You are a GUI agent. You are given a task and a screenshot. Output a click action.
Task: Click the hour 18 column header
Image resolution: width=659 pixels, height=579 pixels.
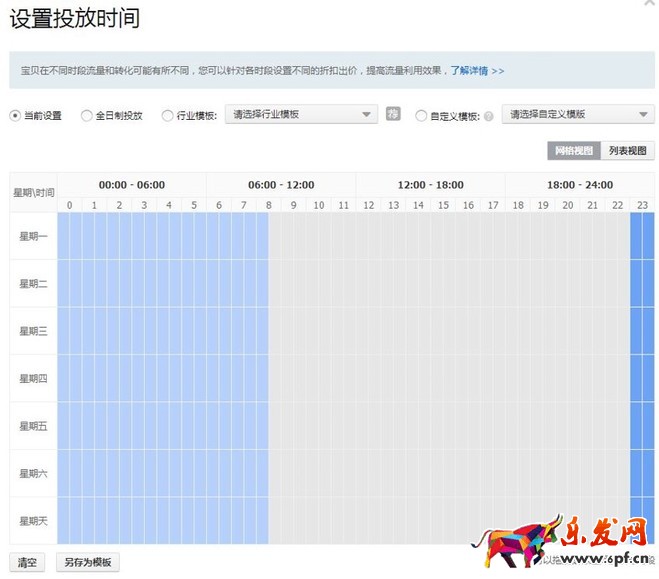coord(517,205)
